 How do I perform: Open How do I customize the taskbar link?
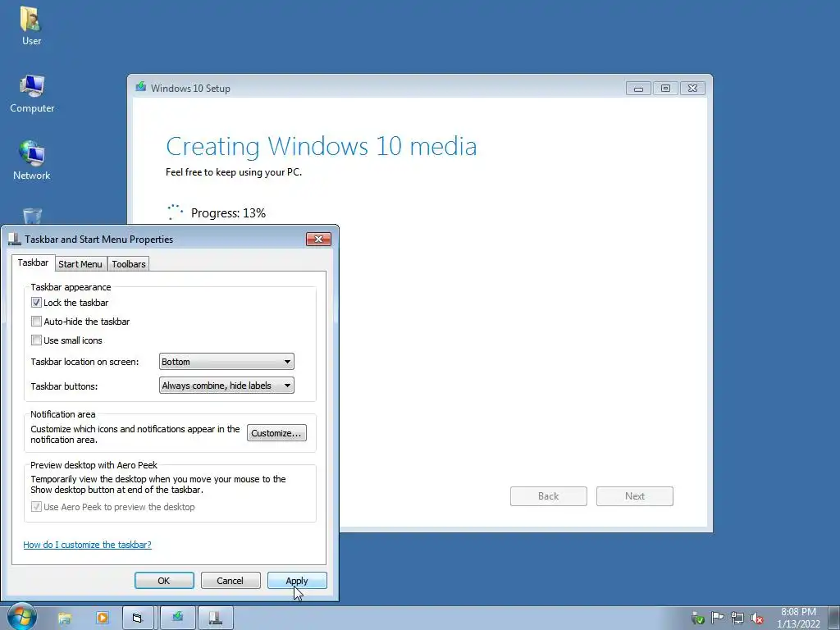click(x=87, y=545)
